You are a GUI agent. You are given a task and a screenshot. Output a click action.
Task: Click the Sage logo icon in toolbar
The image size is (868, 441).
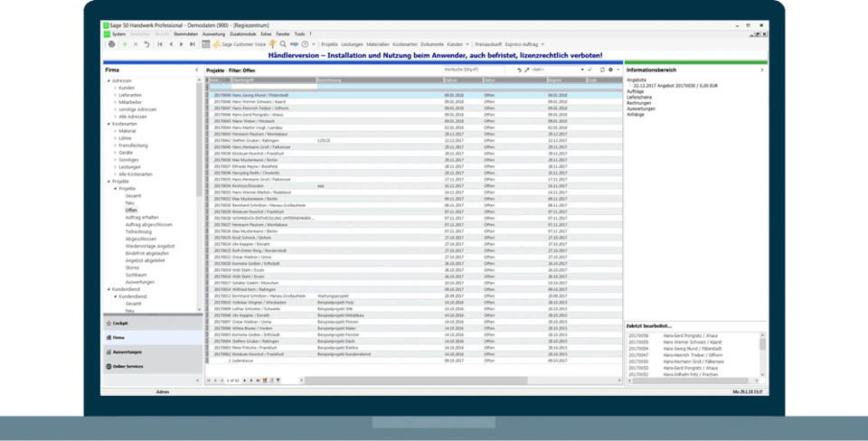(295, 44)
